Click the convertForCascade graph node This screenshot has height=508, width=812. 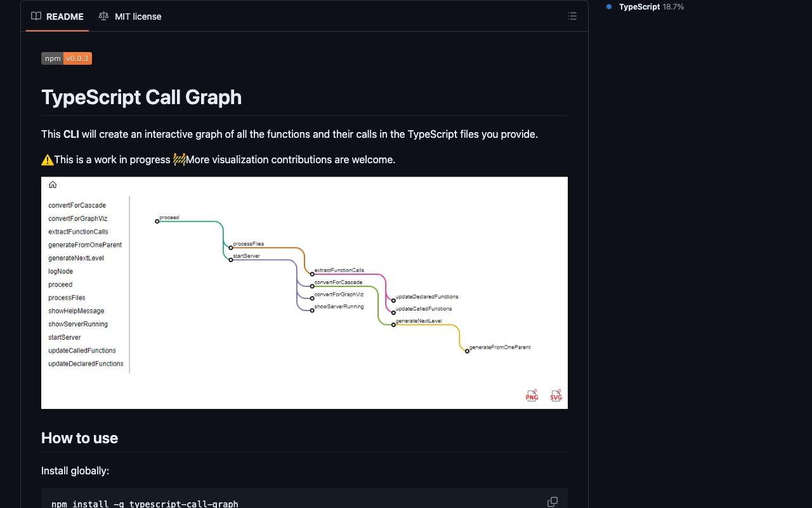pyautogui.click(x=312, y=286)
